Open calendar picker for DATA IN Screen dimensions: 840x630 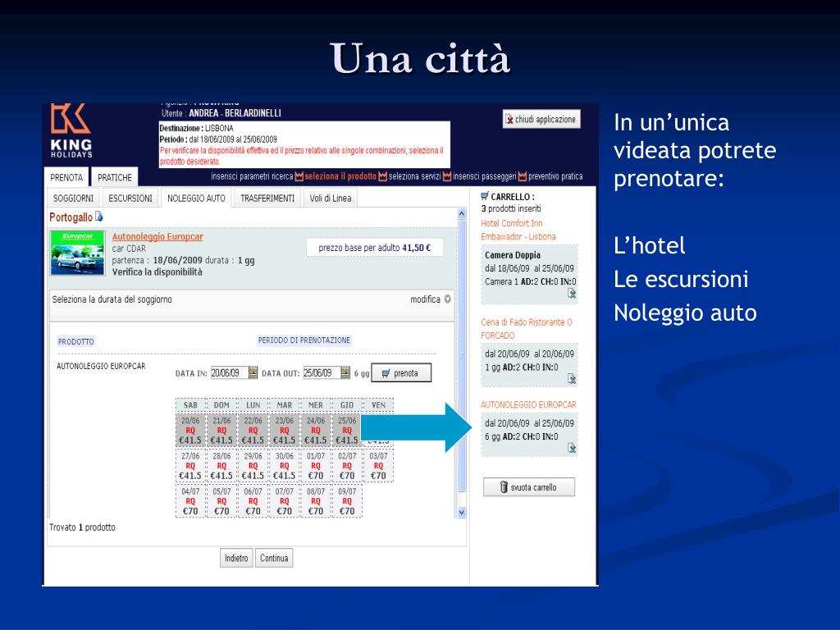253,372
